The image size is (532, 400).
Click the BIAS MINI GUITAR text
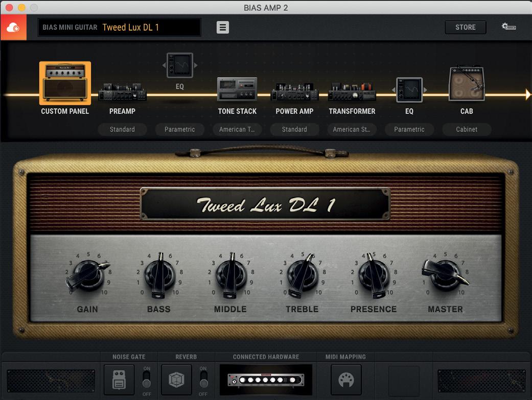click(x=70, y=27)
